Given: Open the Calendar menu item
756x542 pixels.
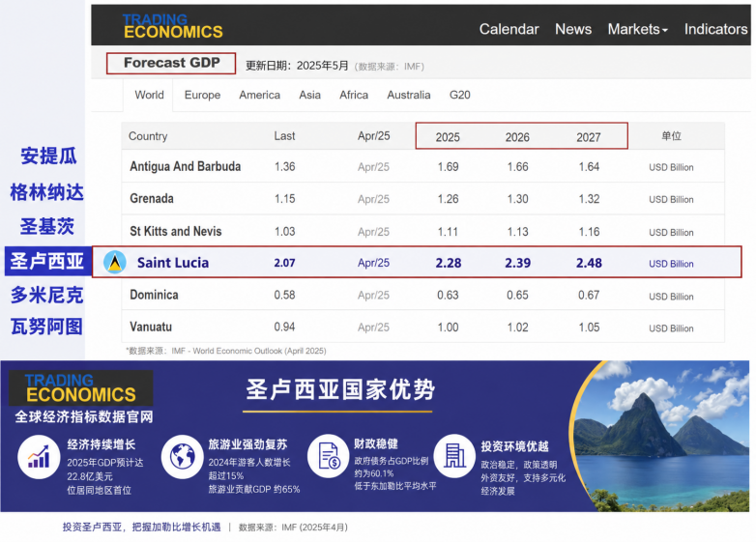Looking at the screenshot, I should click(509, 29).
